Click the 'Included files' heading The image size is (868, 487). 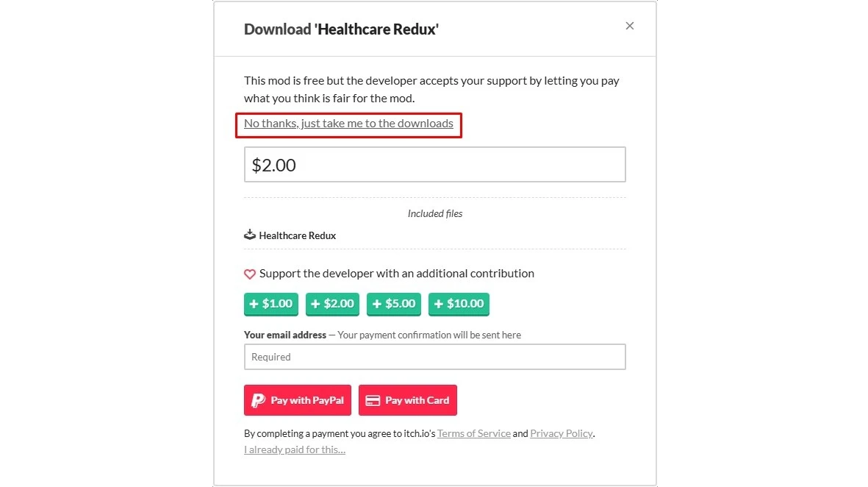point(435,214)
